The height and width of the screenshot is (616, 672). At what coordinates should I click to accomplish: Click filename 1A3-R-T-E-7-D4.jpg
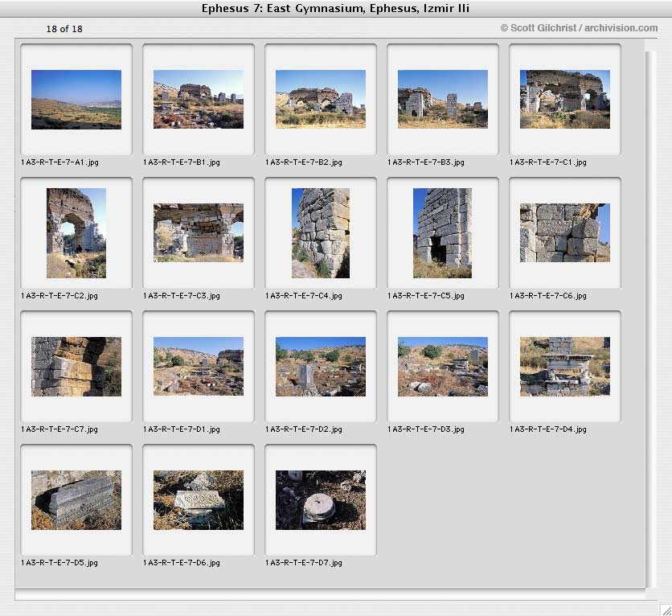[547, 429]
